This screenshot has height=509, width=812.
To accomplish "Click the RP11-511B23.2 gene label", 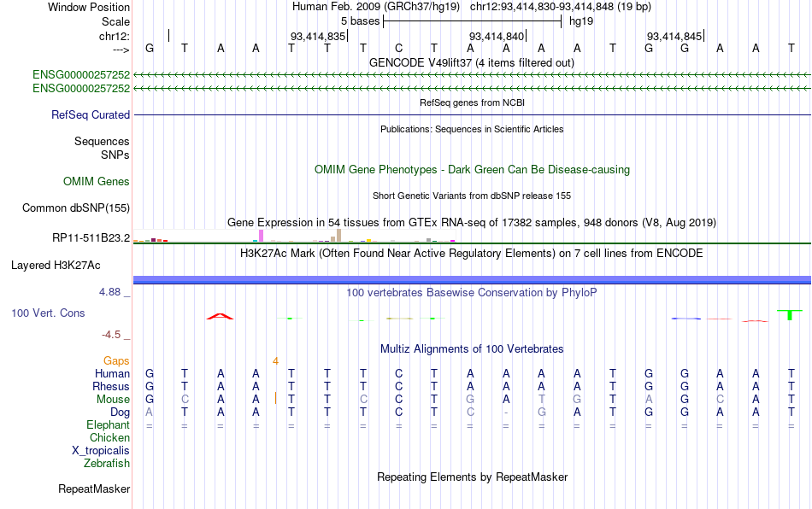I will 91,238.
